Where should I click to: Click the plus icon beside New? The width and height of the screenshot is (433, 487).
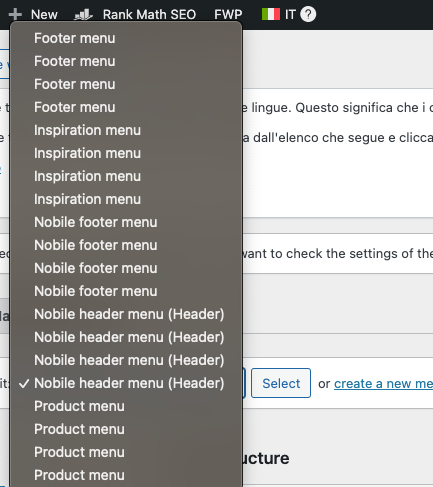coord(15,14)
